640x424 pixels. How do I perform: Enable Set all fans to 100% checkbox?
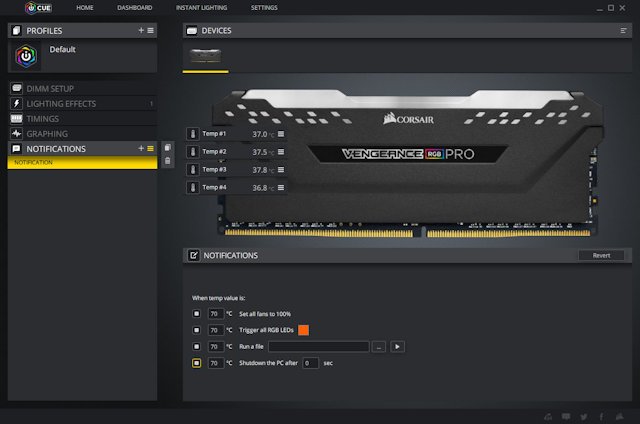point(196,314)
